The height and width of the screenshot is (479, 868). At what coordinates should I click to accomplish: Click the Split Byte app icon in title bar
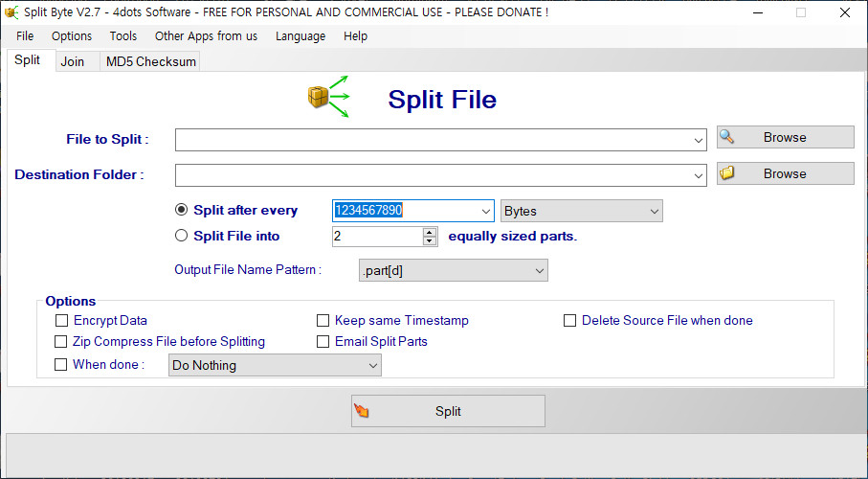click(x=11, y=12)
